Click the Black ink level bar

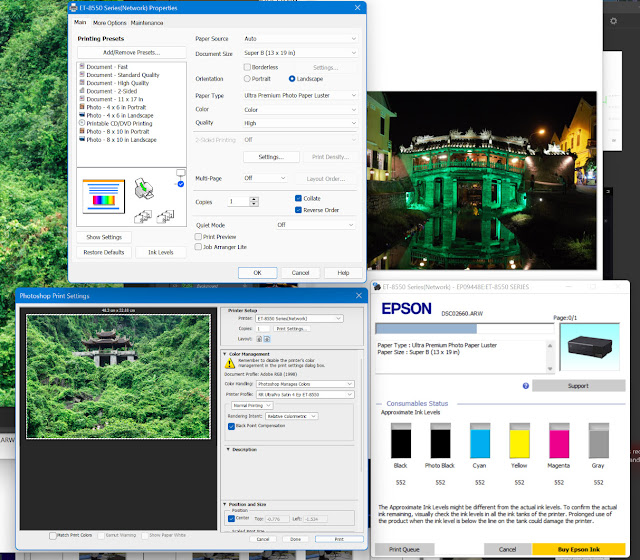pos(401,440)
